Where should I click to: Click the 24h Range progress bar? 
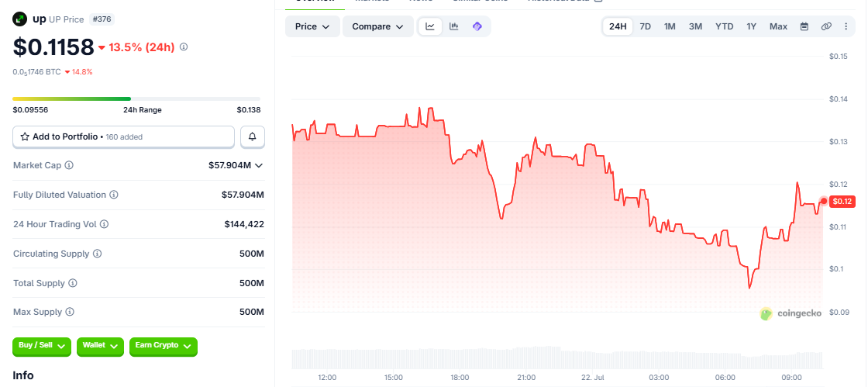click(136, 99)
